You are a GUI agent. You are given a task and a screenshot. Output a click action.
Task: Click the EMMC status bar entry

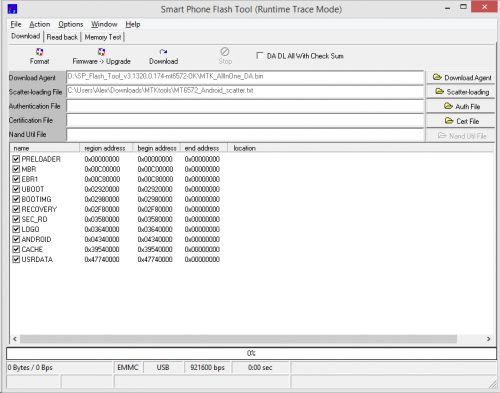(128, 368)
